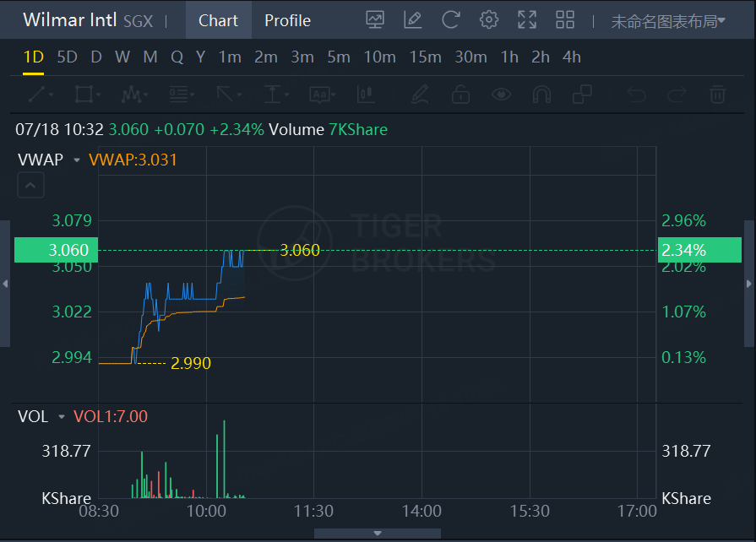Click the 7KShare volume value
Viewport: 756px width, 542px height.
coord(358,130)
